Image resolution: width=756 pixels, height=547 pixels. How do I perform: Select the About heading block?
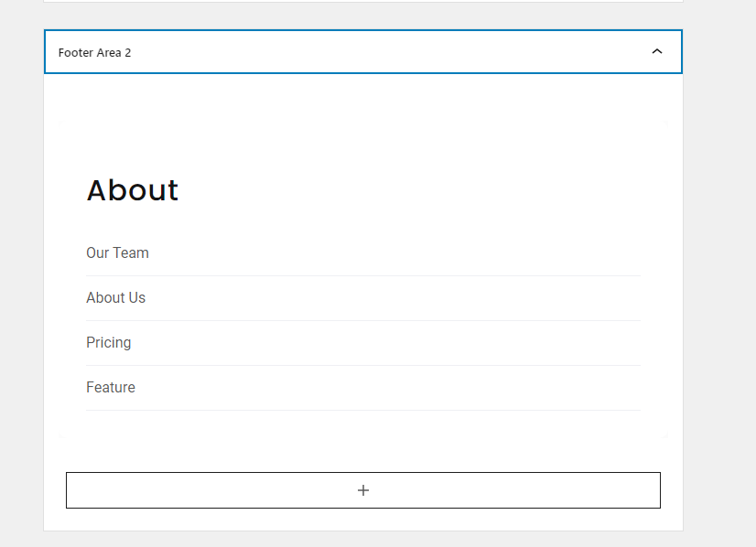(x=133, y=190)
